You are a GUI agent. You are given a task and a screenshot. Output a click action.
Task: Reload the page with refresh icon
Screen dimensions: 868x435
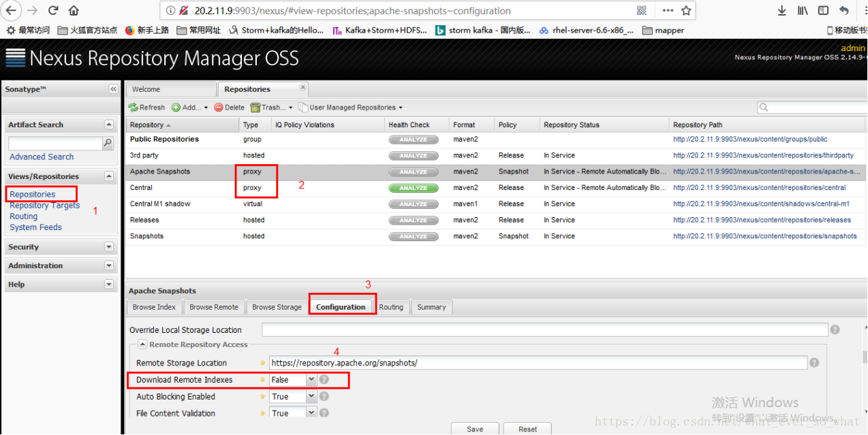[53, 10]
